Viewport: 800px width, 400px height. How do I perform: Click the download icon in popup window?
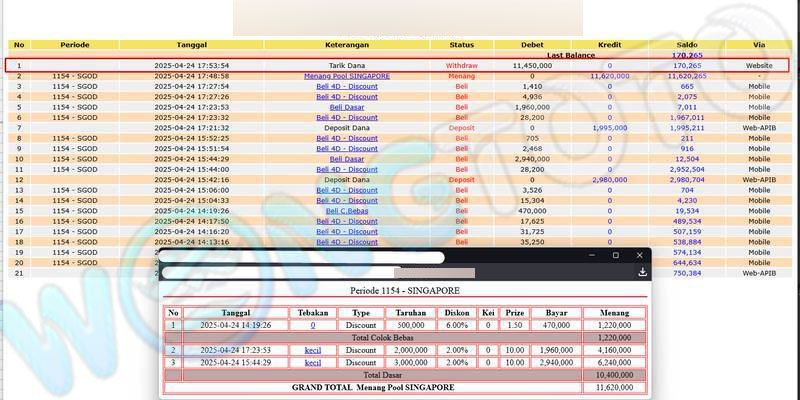click(x=642, y=272)
